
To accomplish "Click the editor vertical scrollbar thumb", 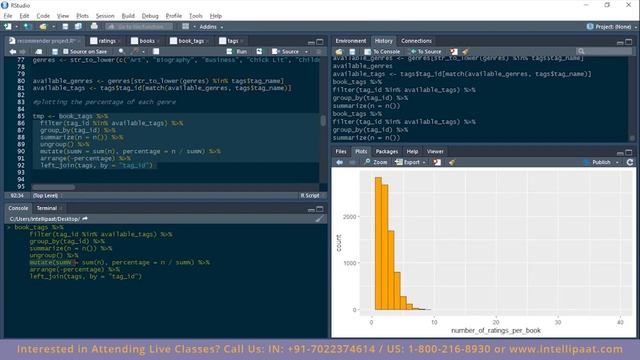I will [323, 121].
